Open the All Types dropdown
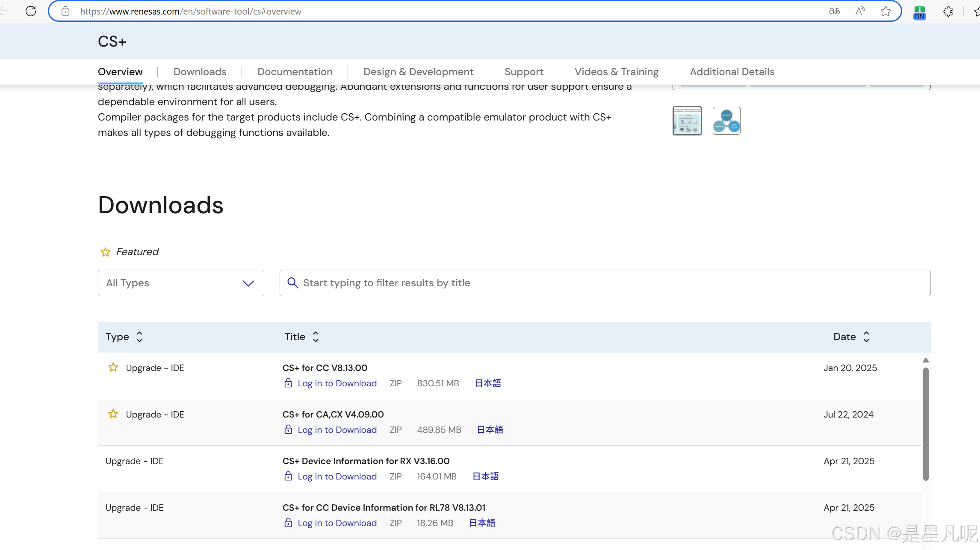Image resolution: width=980 pixels, height=550 pixels. click(x=181, y=283)
